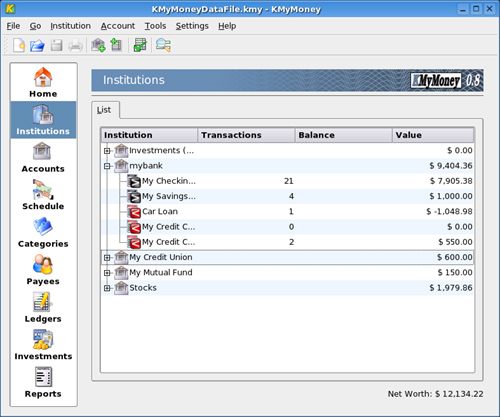500x417 pixels.
Task: Open the Schedule view icon
Action: (43, 195)
